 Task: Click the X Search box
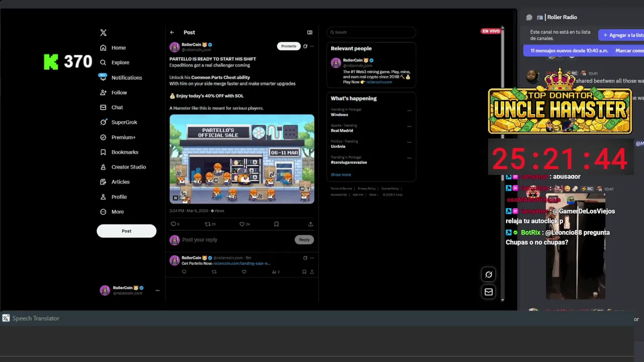tap(371, 32)
